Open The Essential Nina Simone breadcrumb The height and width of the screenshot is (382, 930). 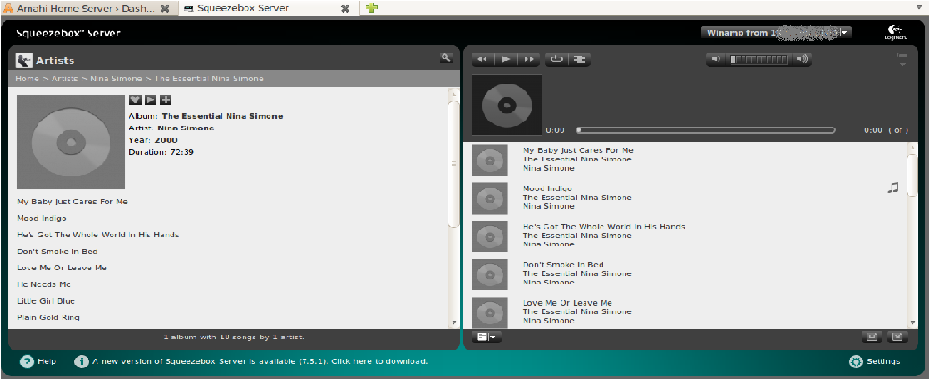coord(209,78)
